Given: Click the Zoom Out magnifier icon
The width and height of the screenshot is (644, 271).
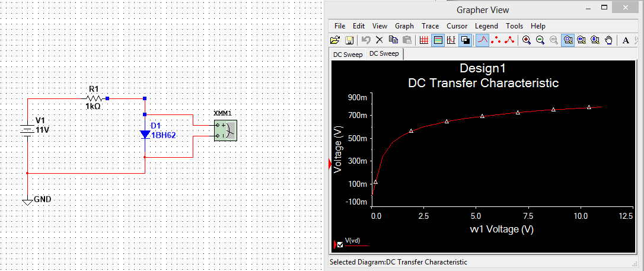Looking at the screenshot, I should (540, 40).
